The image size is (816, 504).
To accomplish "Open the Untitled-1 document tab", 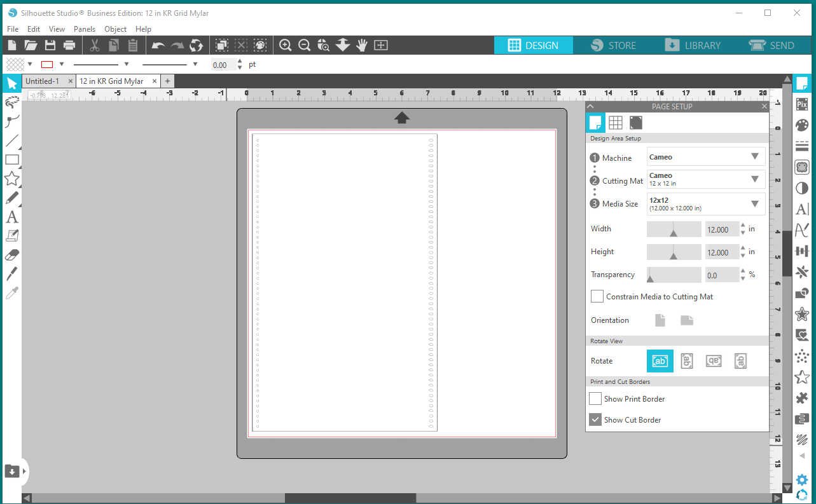I will (43, 81).
